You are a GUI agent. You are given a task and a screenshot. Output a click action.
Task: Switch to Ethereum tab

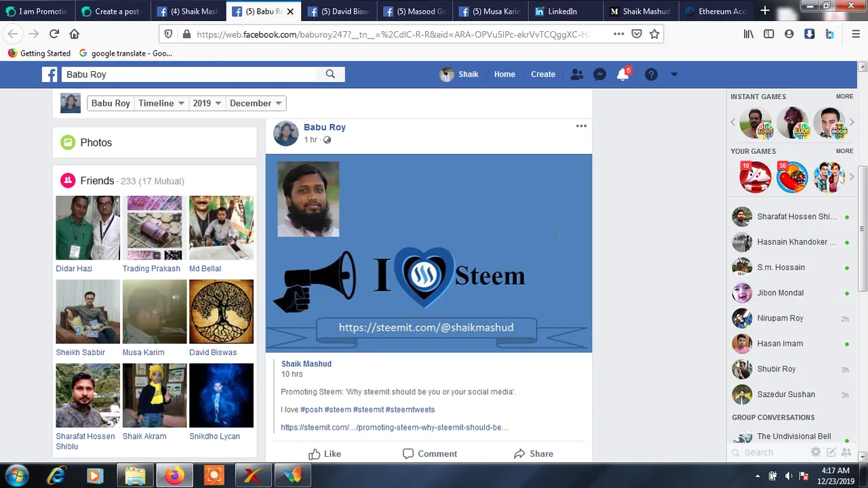click(x=715, y=11)
